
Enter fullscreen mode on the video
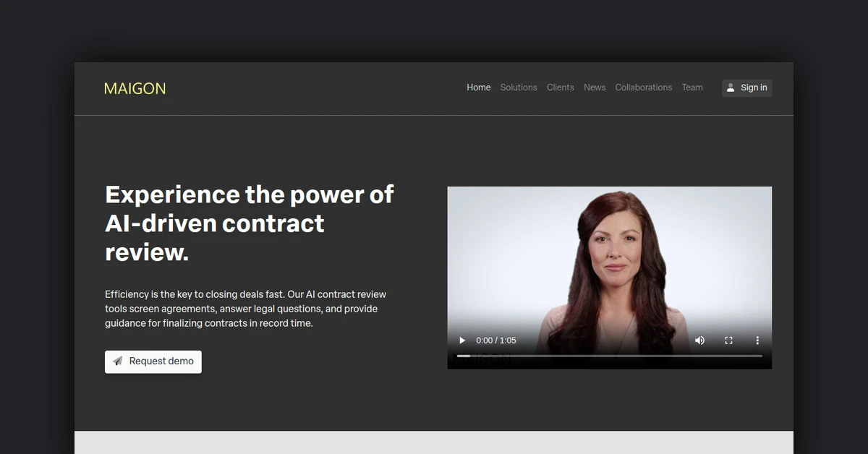[728, 340]
